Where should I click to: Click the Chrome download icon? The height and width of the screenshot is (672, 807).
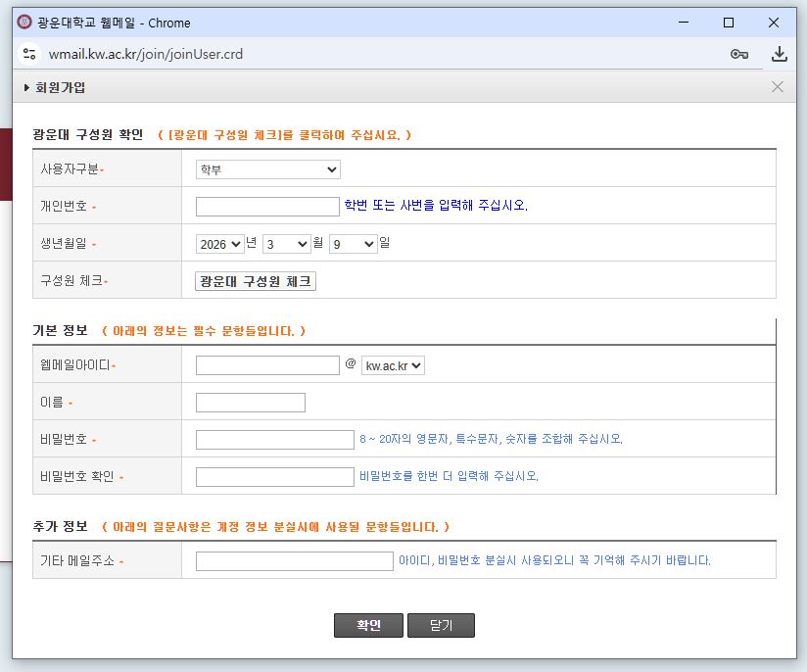point(780,54)
